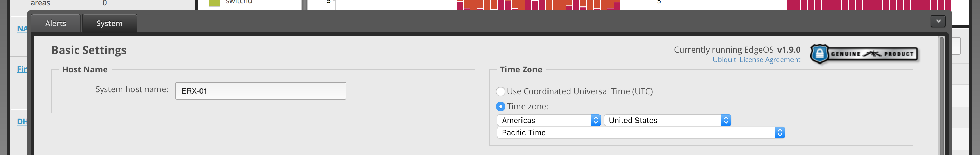The image size is (980, 155).
Task: Click the partially hidden Fir link
Action: [22, 69]
